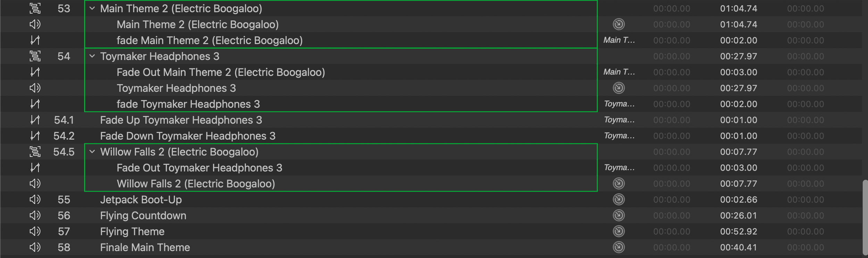Screen dimensions: 868x258
Task: Click group icon for cue 54.5
Action: tap(35, 152)
